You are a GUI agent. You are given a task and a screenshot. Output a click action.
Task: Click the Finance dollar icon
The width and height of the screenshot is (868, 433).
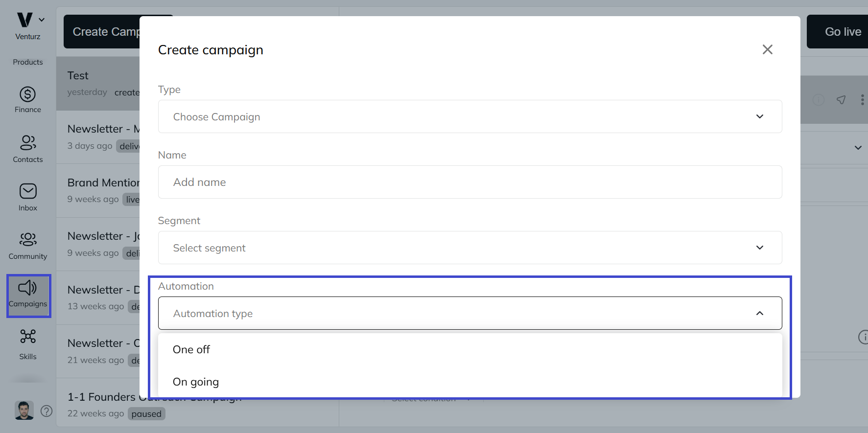[28, 94]
